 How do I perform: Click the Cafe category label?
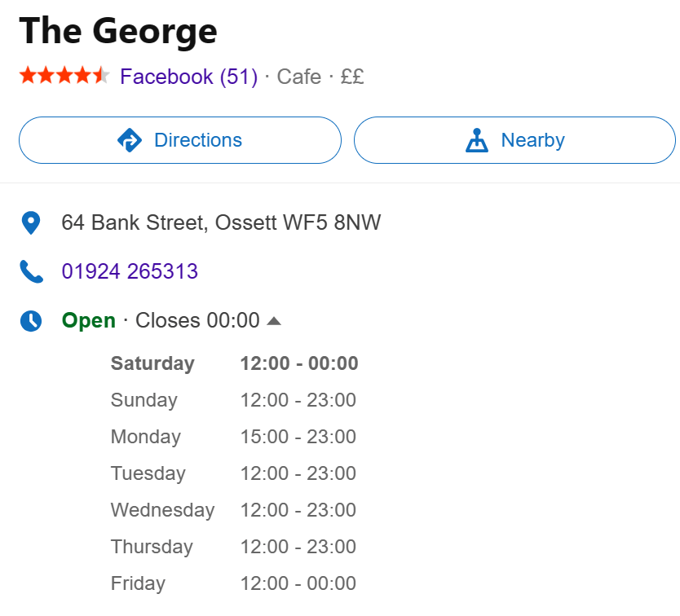[x=299, y=77]
